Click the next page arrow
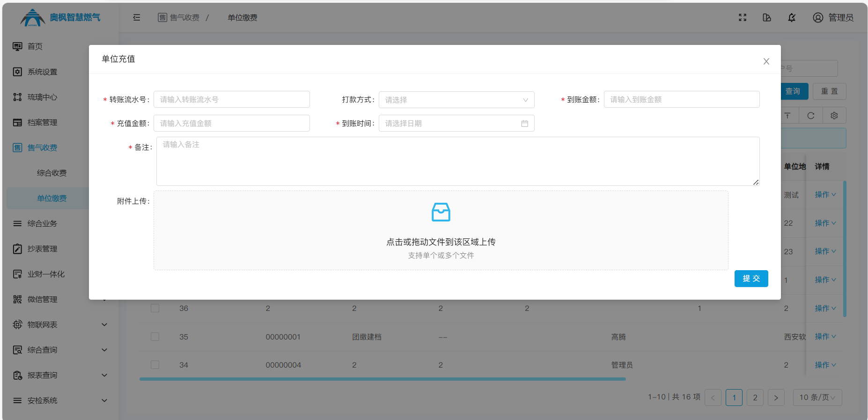 click(x=776, y=398)
